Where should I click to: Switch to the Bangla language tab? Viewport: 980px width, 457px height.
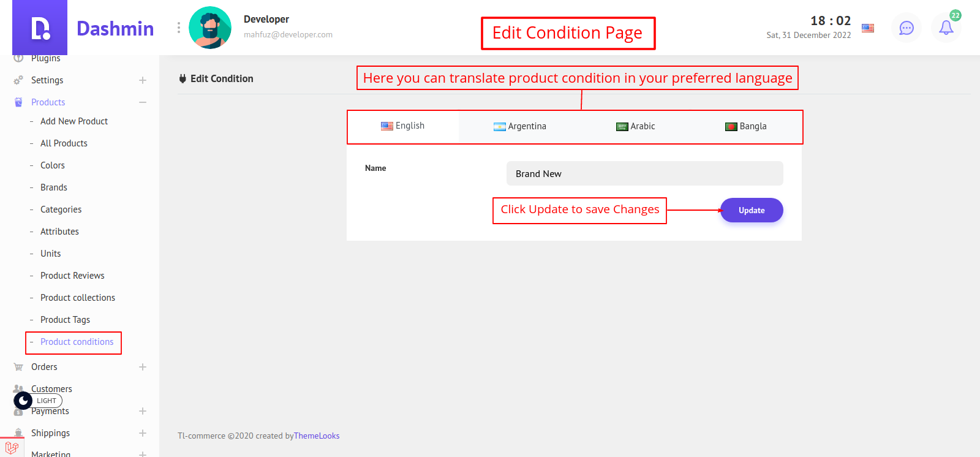click(x=746, y=126)
